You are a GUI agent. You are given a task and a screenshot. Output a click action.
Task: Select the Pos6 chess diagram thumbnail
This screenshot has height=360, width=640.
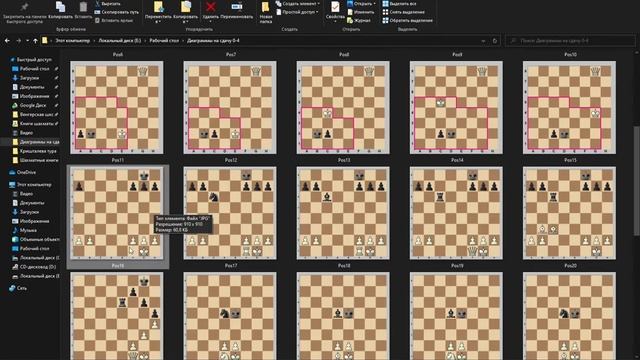pos(117,107)
